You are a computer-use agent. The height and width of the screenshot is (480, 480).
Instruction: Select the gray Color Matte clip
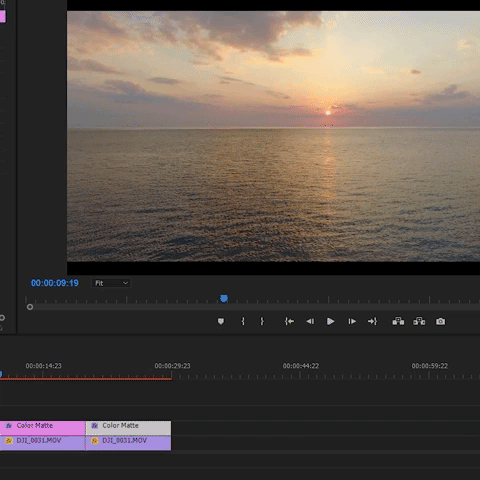pyautogui.click(x=128, y=428)
